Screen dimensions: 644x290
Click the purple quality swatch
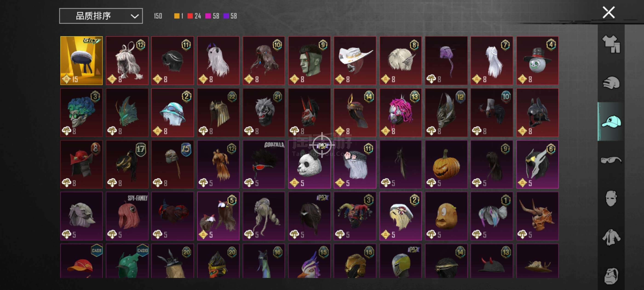click(x=226, y=16)
